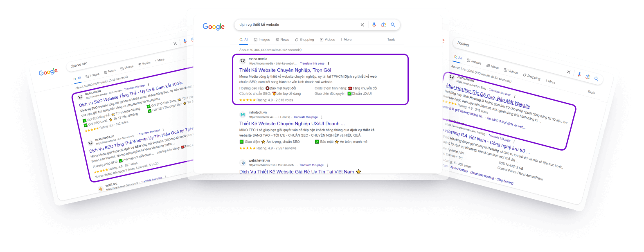This screenshot has width=644, height=252.
Task: Open 'Dịch Vụ SEO Tổng Thể Website Uy Tín' result
Action: [141, 139]
